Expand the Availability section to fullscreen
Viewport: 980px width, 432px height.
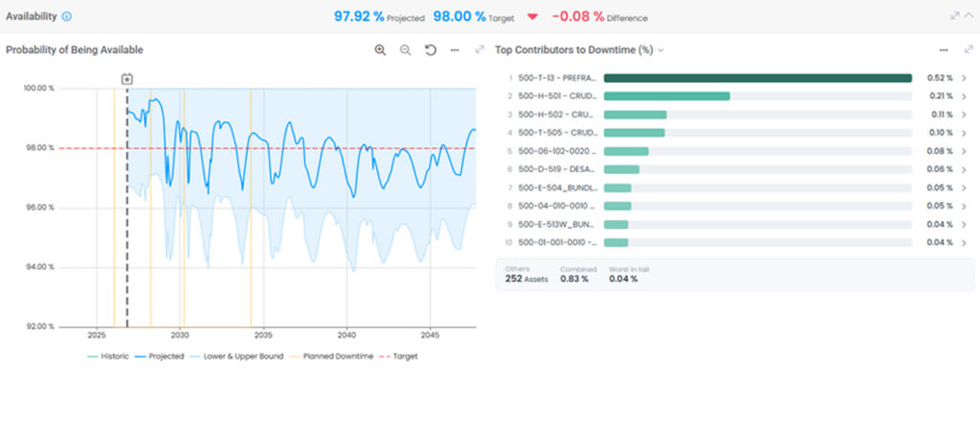[955, 16]
